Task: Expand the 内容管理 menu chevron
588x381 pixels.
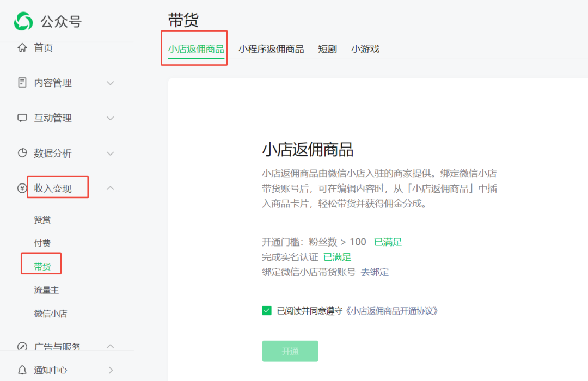Action: click(111, 83)
